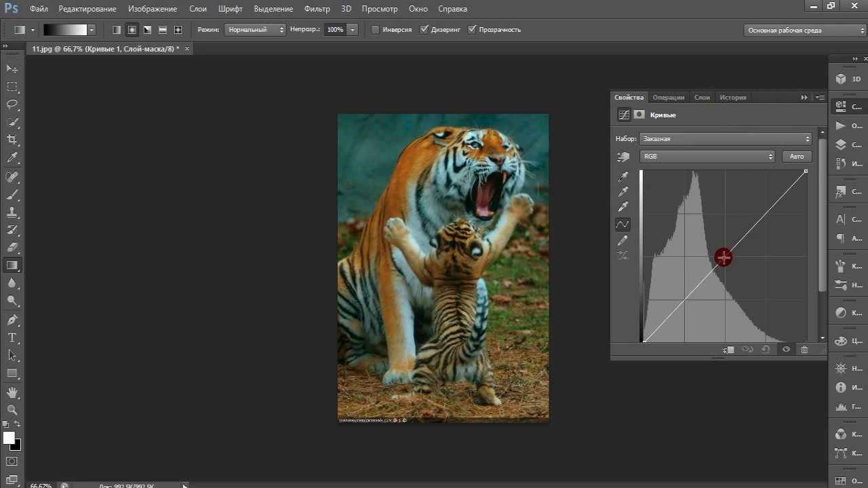Open the Фильтр menu
The width and height of the screenshot is (868, 488).
pyautogui.click(x=317, y=9)
